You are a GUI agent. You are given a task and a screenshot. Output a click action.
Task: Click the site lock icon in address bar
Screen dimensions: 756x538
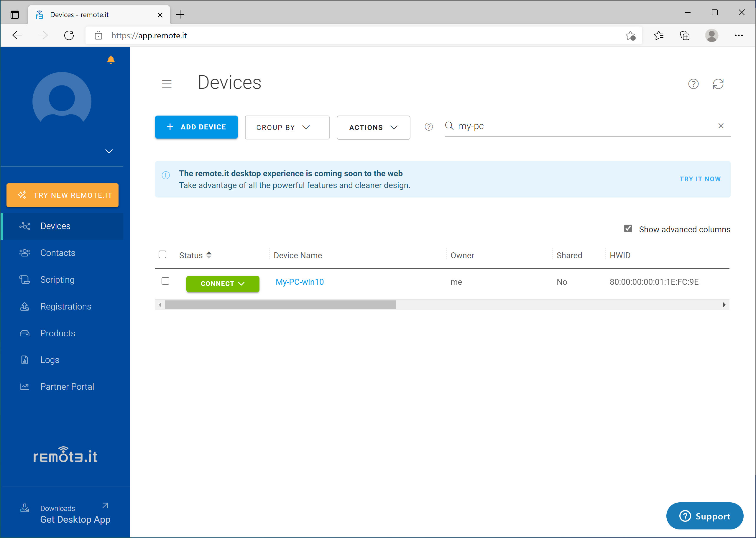98,35
